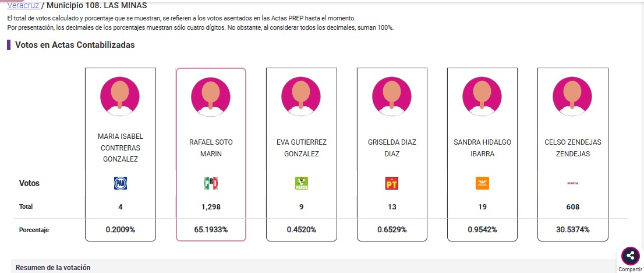The height and width of the screenshot is (273, 644).
Task: Select Griselda Diaz Diaz candidate name
Action: pos(392,148)
